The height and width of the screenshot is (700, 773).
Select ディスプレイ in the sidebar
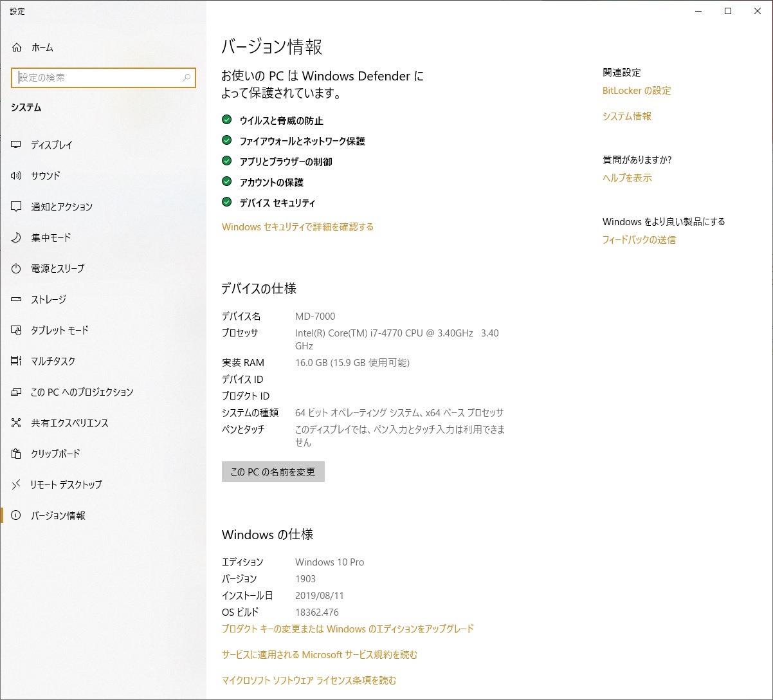pos(103,145)
